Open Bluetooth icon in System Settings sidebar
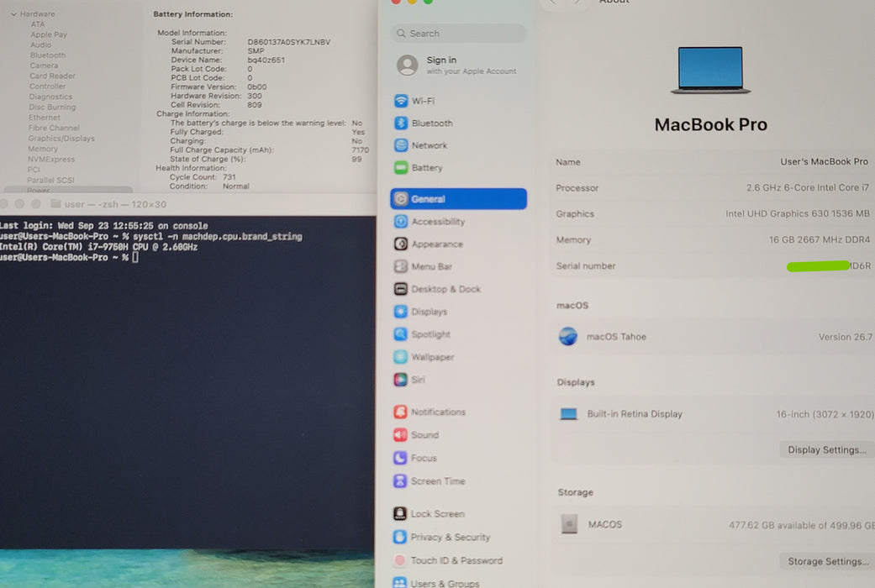The width and height of the screenshot is (875, 588). (x=401, y=123)
